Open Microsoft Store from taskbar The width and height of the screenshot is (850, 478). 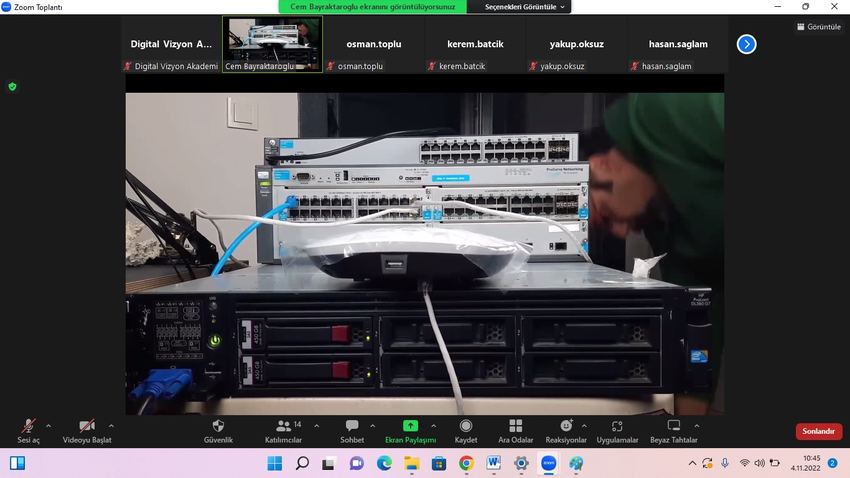click(x=439, y=463)
